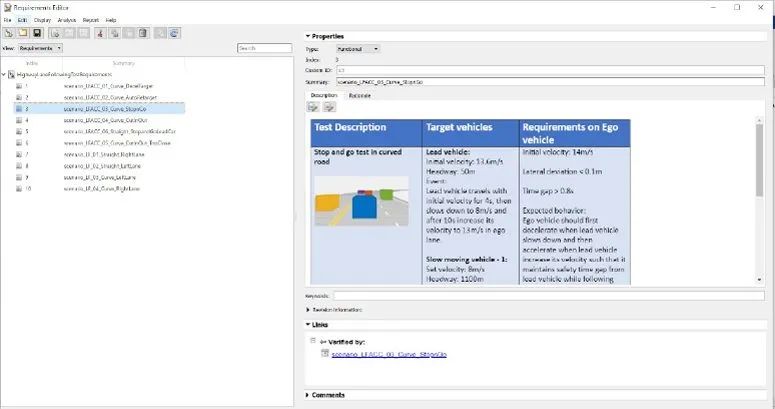Open the Help menu

pyautogui.click(x=111, y=20)
